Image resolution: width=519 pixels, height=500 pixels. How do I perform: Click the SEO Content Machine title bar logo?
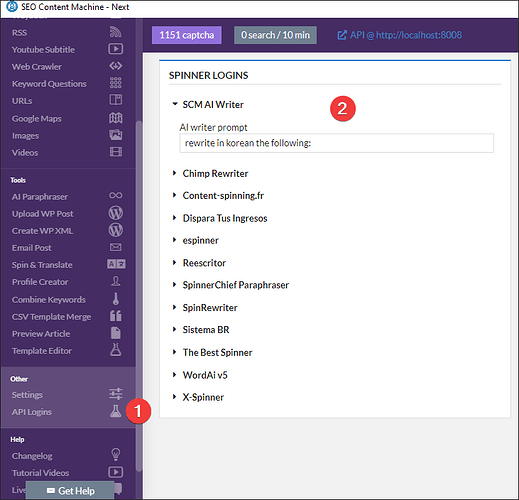coord(12,6)
